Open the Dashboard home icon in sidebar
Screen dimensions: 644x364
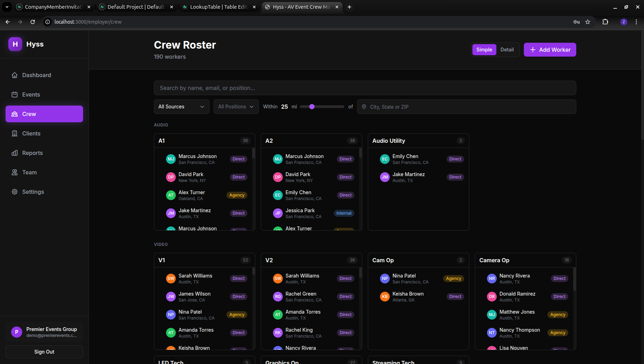[15, 75]
